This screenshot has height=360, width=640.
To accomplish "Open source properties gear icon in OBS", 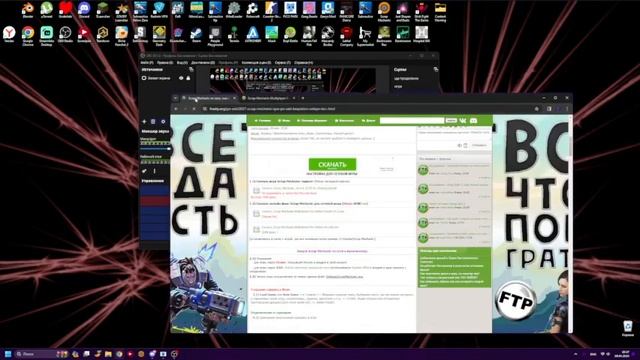I will pyautogui.click(x=163, y=121).
